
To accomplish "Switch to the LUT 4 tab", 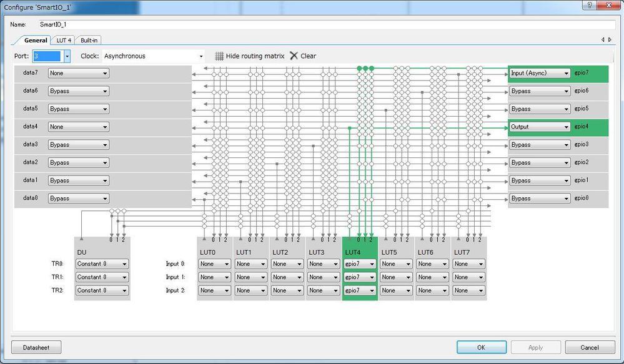I will (x=63, y=39).
